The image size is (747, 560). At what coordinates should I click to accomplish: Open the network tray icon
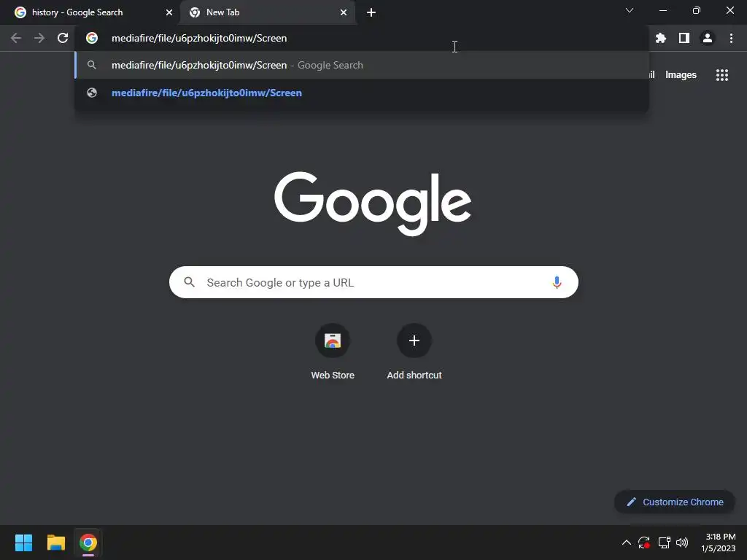664,542
